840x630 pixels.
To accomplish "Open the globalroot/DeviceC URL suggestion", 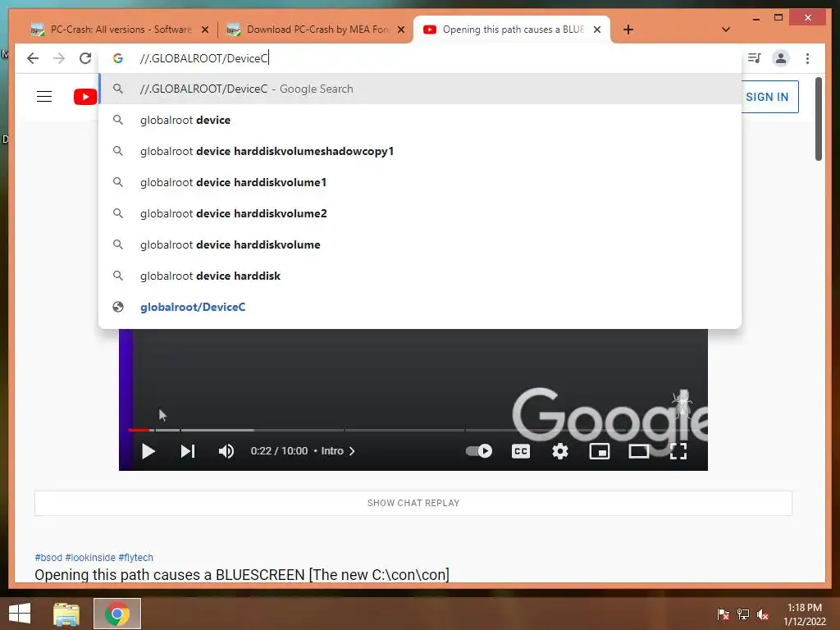I will (420, 307).
